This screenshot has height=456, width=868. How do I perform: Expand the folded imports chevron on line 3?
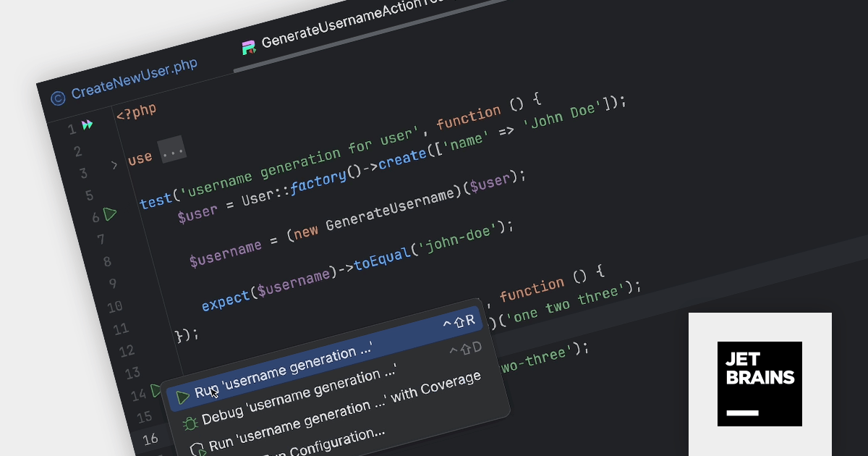(x=114, y=165)
